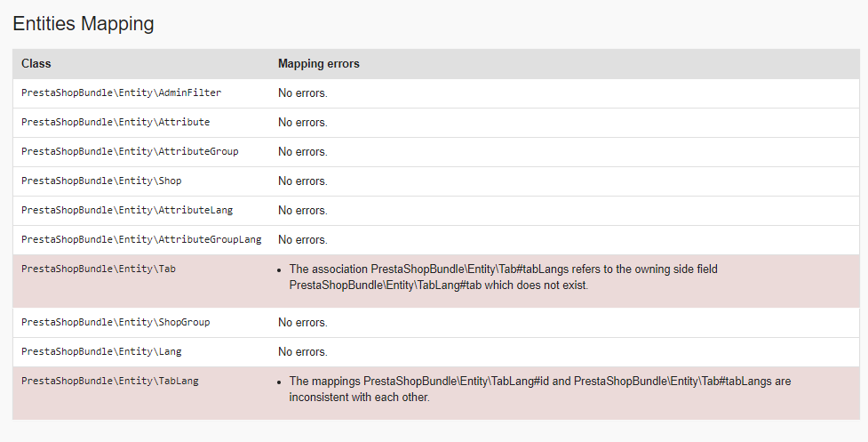Click the Mapping errors column header

coord(318,64)
